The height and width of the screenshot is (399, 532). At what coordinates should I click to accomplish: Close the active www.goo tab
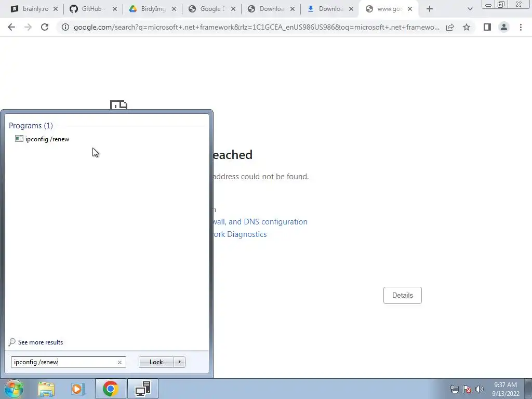(410, 9)
